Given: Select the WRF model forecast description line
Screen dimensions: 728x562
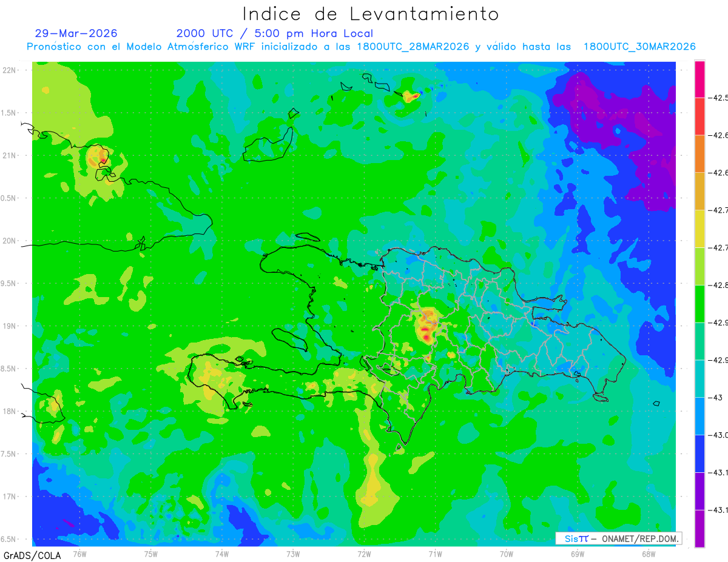Looking at the screenshot, I should pyautogui.click(x=362, y=47).
